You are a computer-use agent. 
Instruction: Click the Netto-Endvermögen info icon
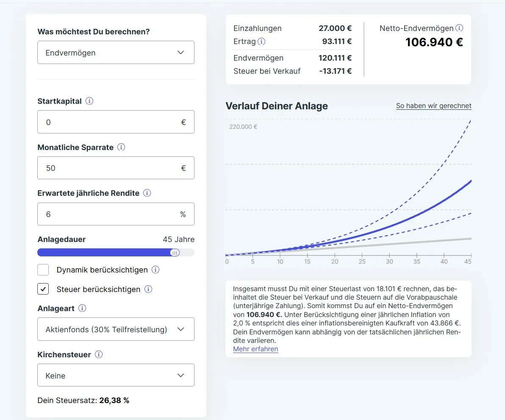coord(459,28)
